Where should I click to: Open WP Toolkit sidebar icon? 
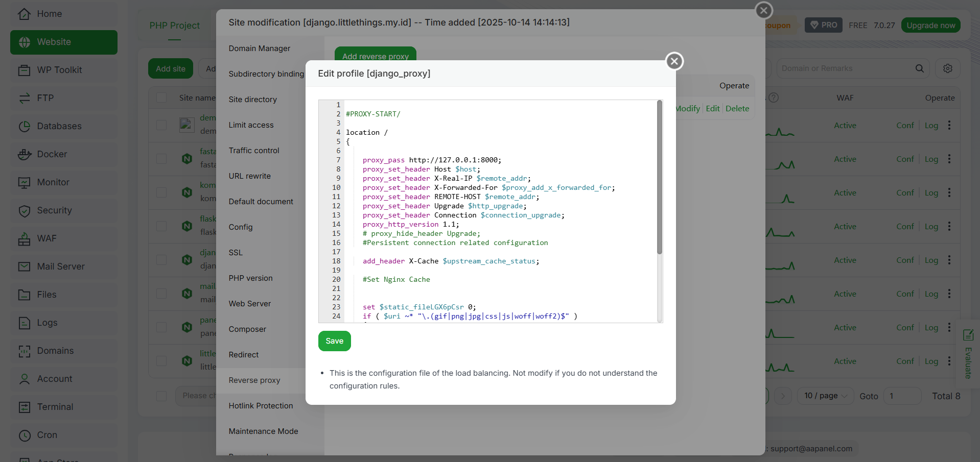[24, 70]
